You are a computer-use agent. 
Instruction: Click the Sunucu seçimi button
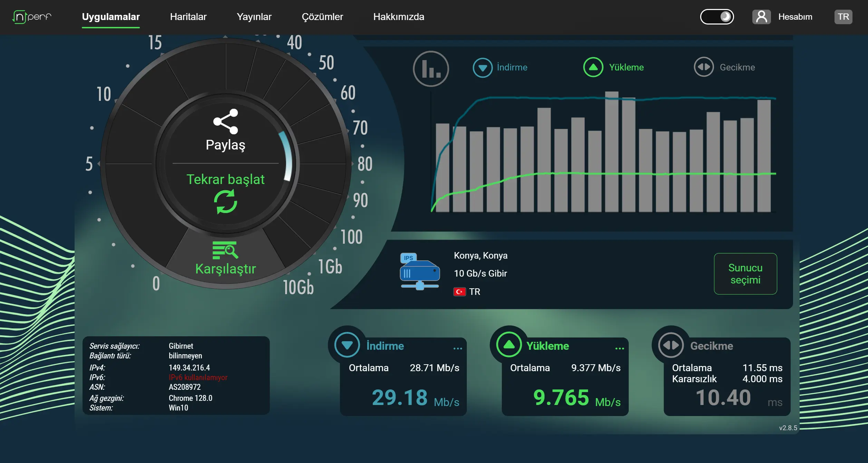pyautogui.click(x=745, y=273)
